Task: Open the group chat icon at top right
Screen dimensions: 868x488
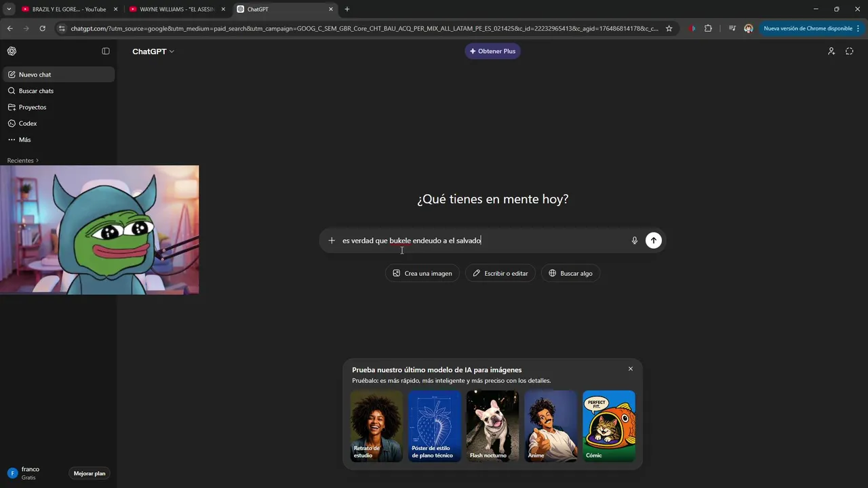Action: click(831, 51)
